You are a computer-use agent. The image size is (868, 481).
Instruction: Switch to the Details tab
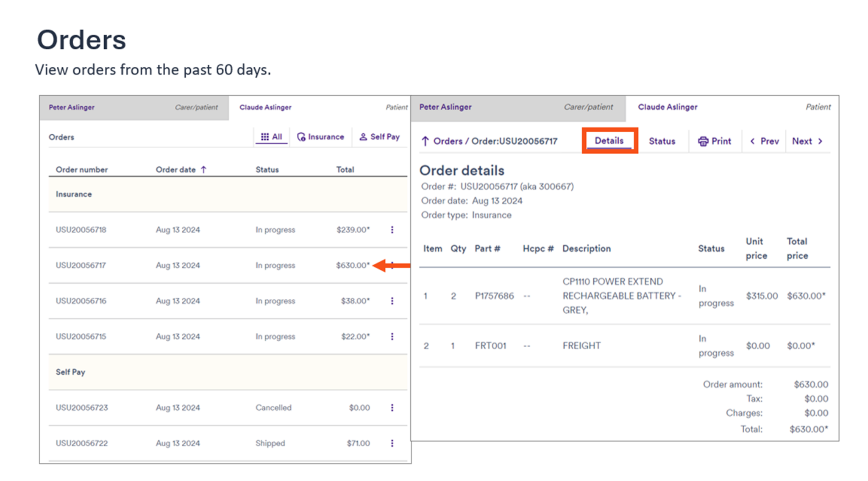(609, 141)
